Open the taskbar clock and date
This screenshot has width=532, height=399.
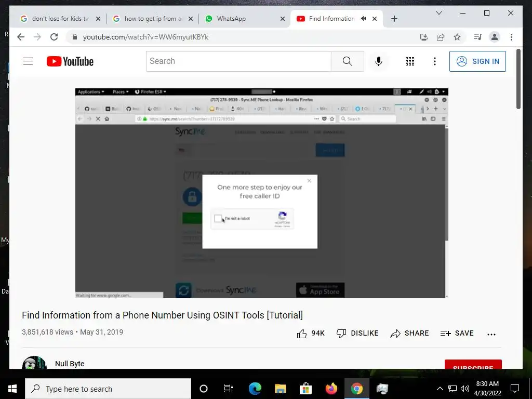point(487,389)
